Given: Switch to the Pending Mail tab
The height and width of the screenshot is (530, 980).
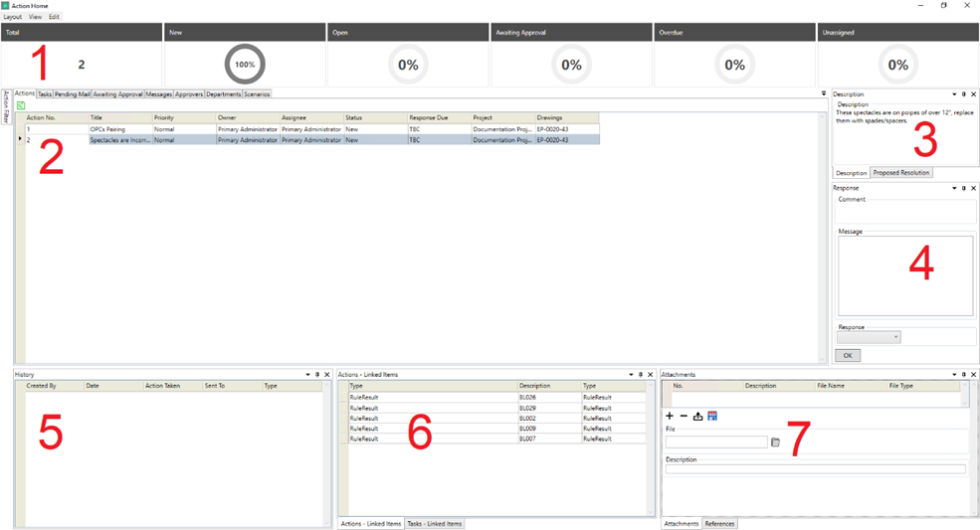Looking at the screenshot, I should click(72, 94).
